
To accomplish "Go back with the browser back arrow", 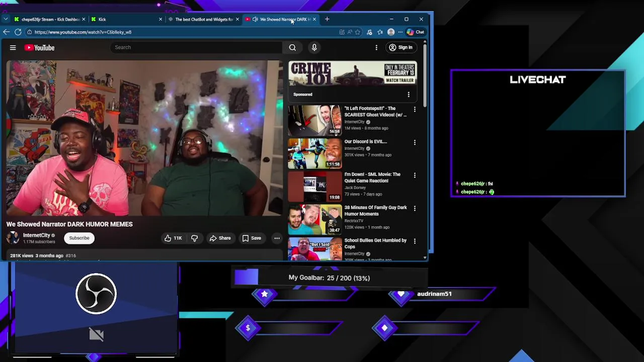I will click(6, 32).
